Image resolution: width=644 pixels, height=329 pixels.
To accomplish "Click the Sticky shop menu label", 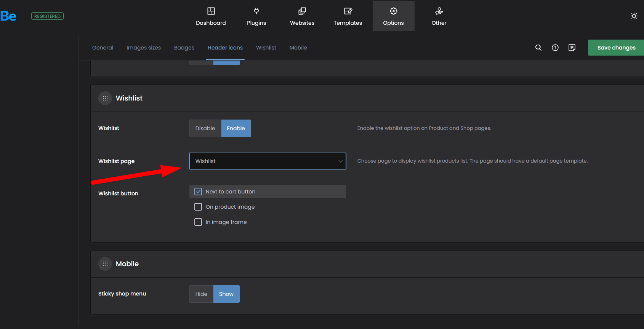I will click(x=122, y=294).
